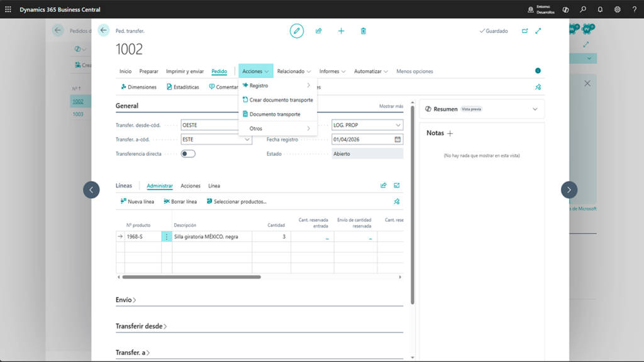
Task: Click the information circle icon
Action: point(538,70)
